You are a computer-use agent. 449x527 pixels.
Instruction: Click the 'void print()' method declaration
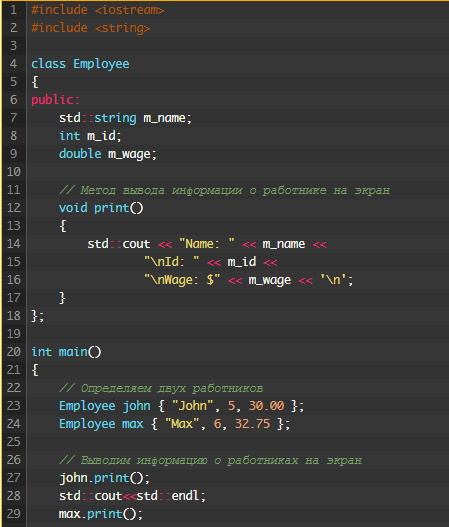101,208
